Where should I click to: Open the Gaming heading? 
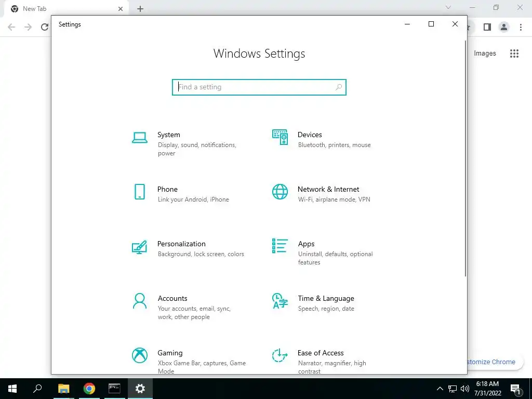(x=170, y=353)
